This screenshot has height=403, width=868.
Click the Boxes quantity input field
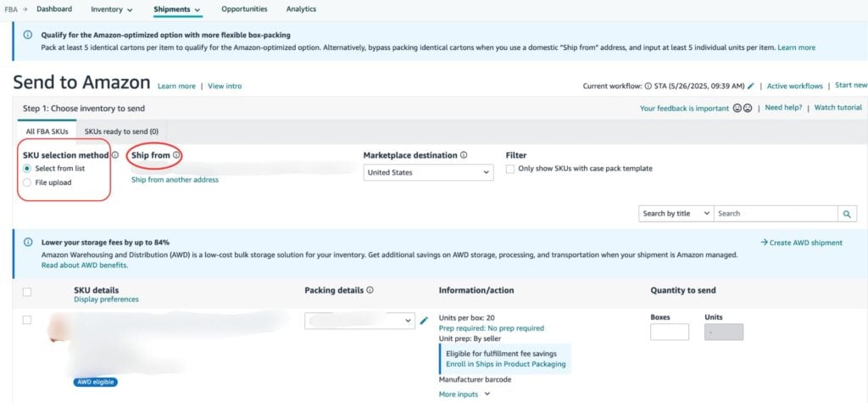(669, 332)
